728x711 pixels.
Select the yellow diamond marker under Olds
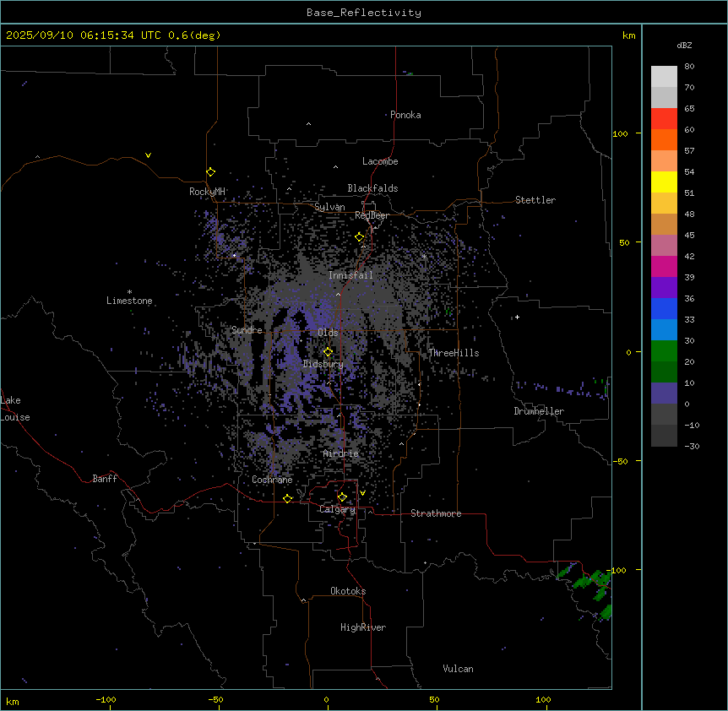pyautogui.click(x=328, y=352)
